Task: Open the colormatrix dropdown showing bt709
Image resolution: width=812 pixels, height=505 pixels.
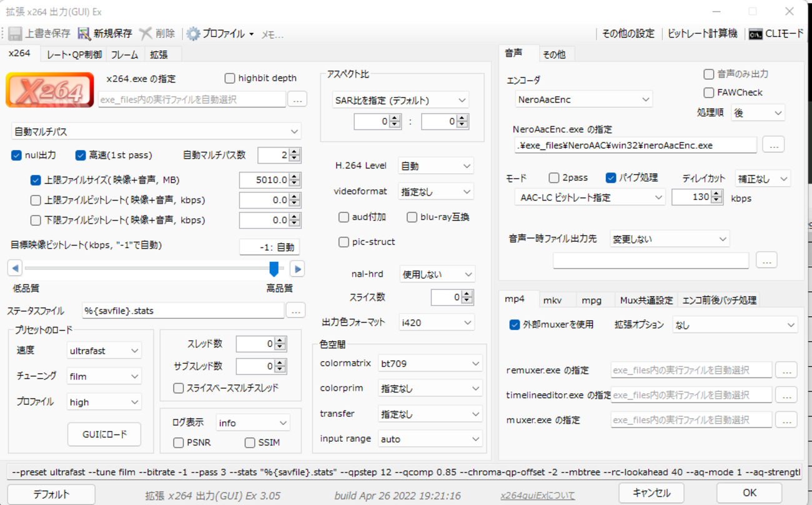Action: coord(430,362)
